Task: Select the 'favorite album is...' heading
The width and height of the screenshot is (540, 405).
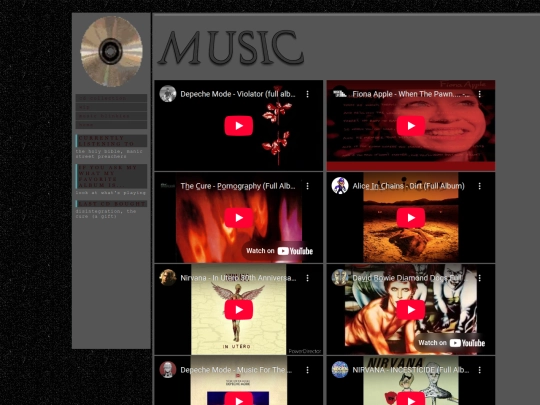Action: (111, 176)
